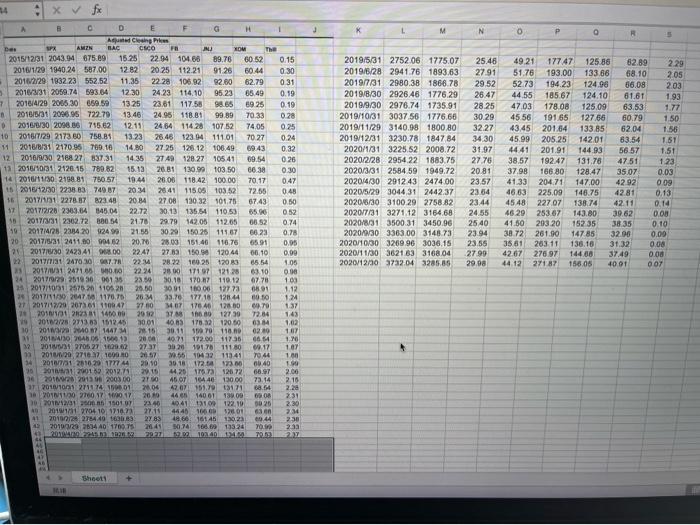Viewport: 700px width, 525px height.
Task: Click the date cell 2020/8/31
Action: click(361, 223)
